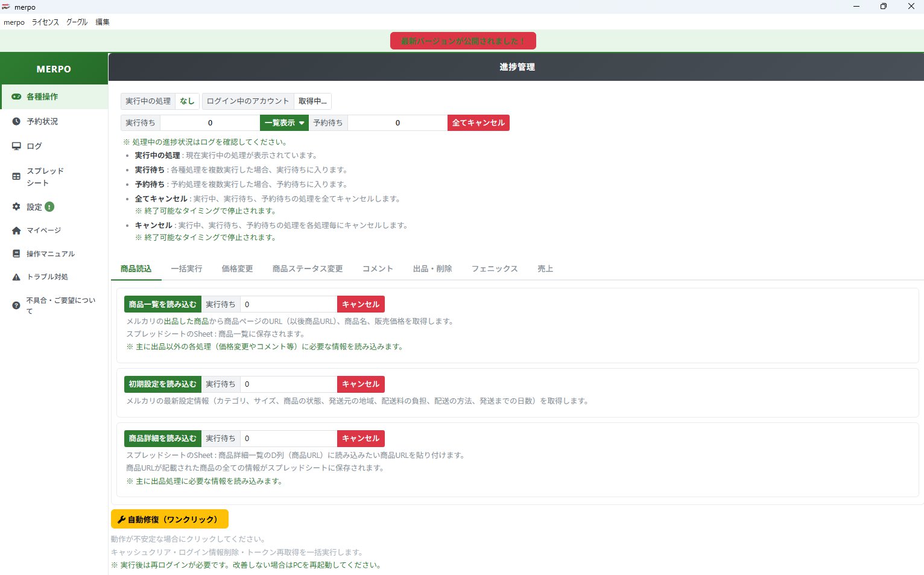Open the 編集 menu in menu bar

tap(103, 22)
